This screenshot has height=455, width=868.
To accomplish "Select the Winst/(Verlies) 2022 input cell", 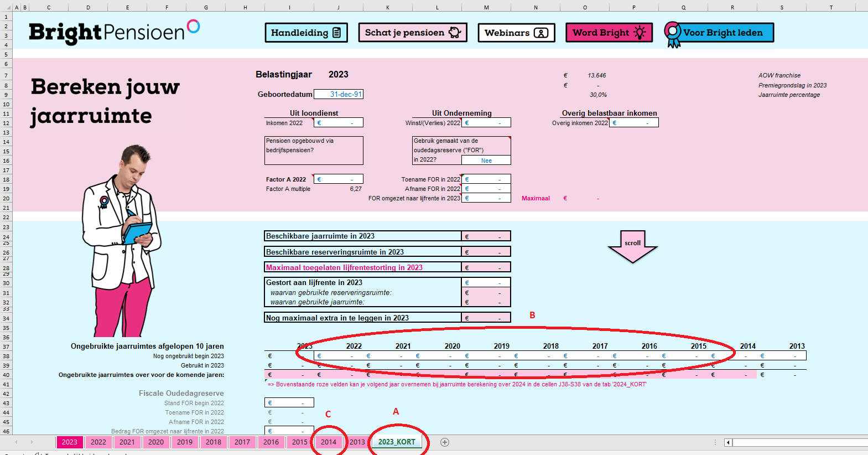I will pyautogui.click(x=486, y=123).
